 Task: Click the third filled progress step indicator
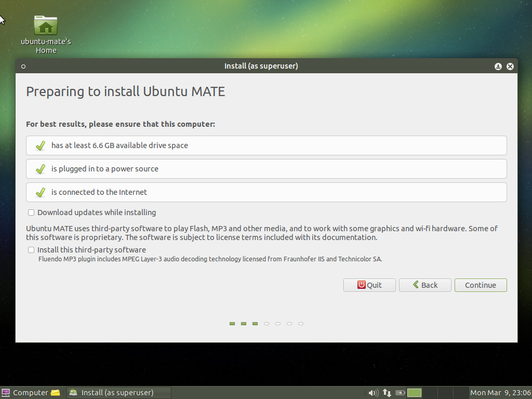(255, 324)
